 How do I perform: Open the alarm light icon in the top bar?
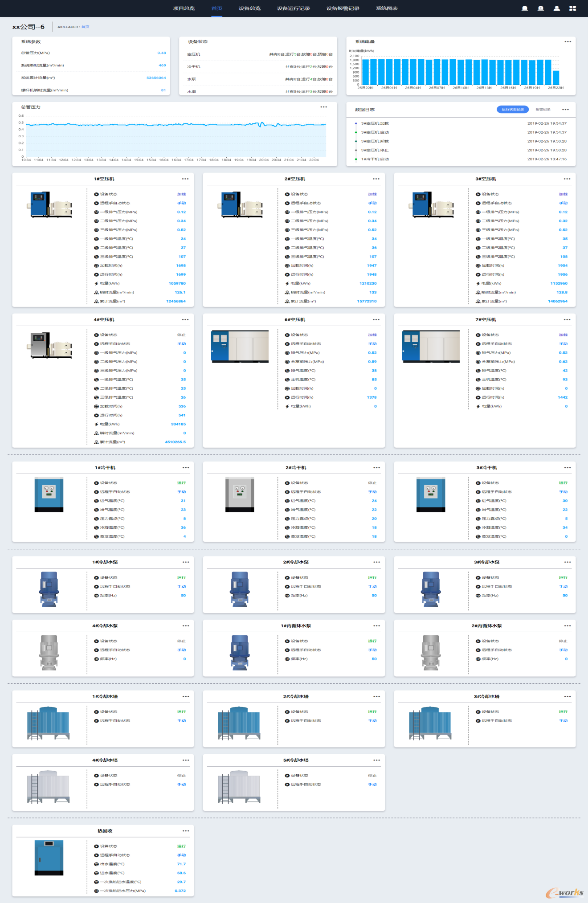coord(541,8)
